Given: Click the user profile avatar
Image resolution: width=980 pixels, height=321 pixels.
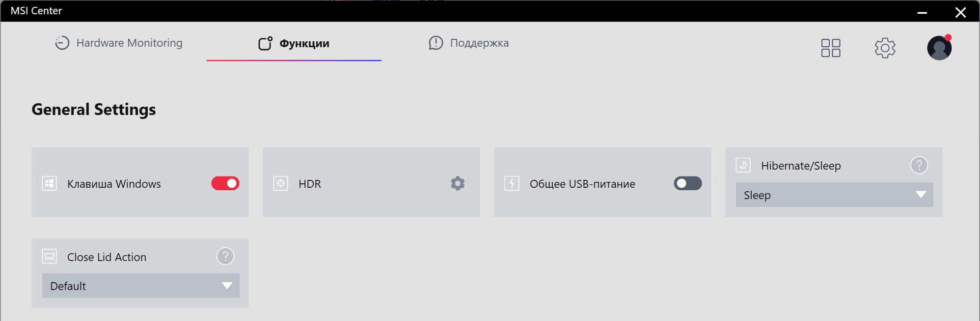Looking at the screenshot, I should coord(939,48).
